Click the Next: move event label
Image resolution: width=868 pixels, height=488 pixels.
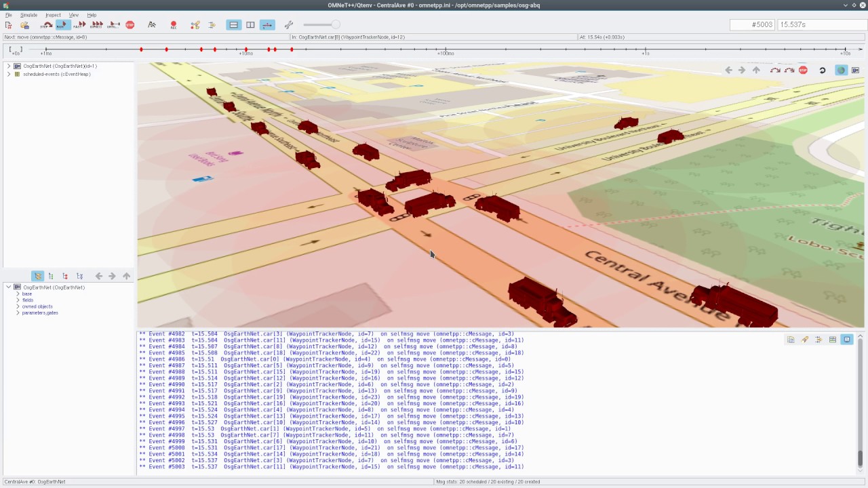[x=45, y=37]
